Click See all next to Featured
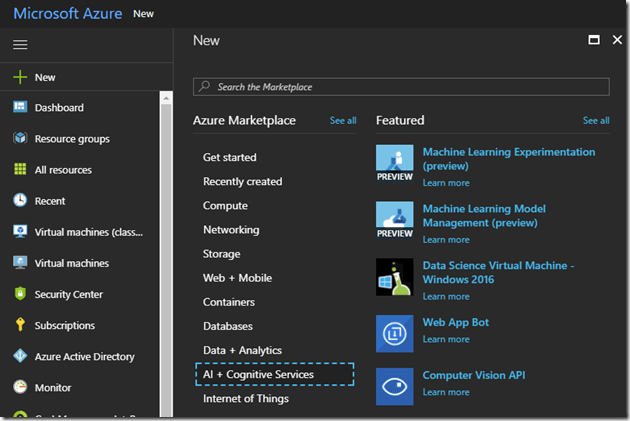This screenshot has height=421, width=630. [x=596, y=121]
